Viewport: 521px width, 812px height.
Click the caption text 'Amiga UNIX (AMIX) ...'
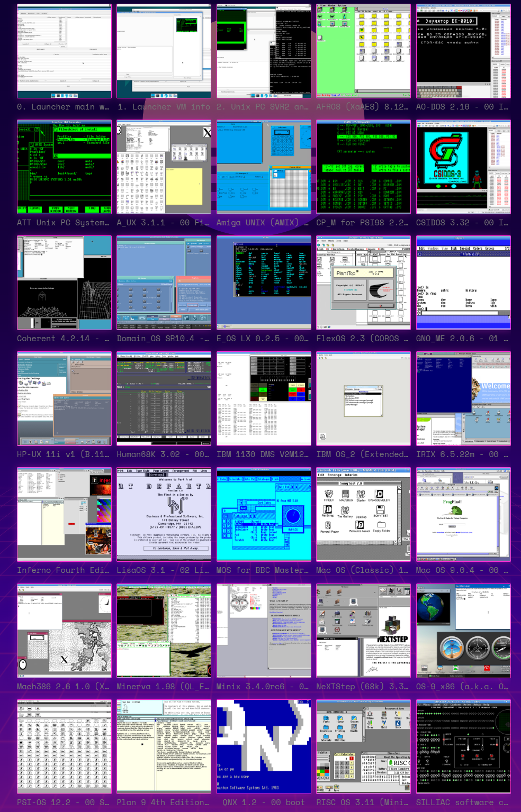[263, 223]
